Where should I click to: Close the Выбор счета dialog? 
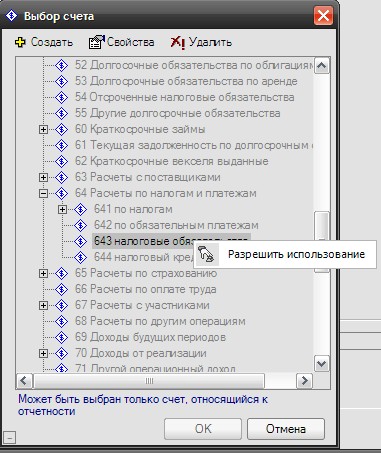coord(323,15)
